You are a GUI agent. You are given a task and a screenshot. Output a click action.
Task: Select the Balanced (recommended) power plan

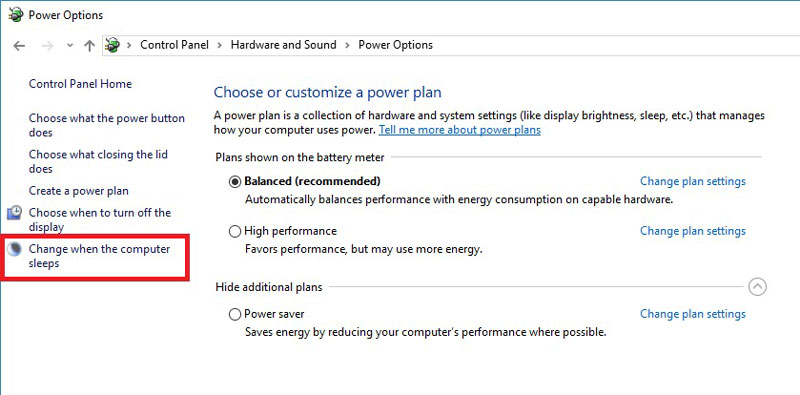235,182
